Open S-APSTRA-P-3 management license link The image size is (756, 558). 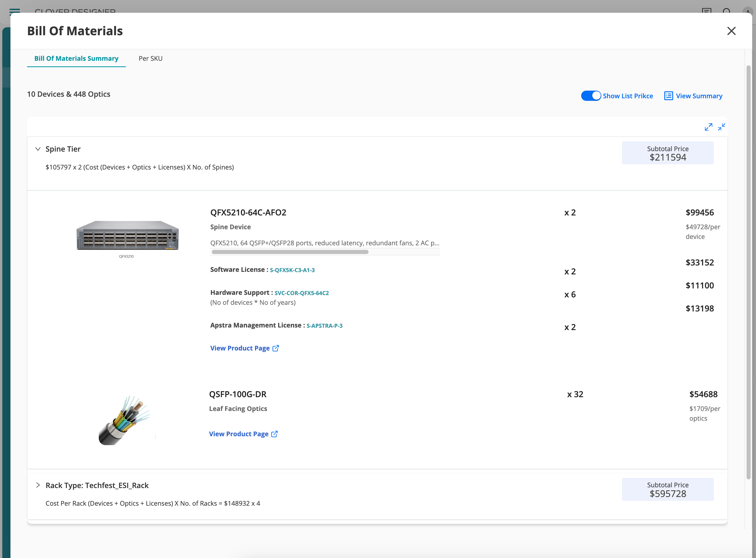[324, 326]
